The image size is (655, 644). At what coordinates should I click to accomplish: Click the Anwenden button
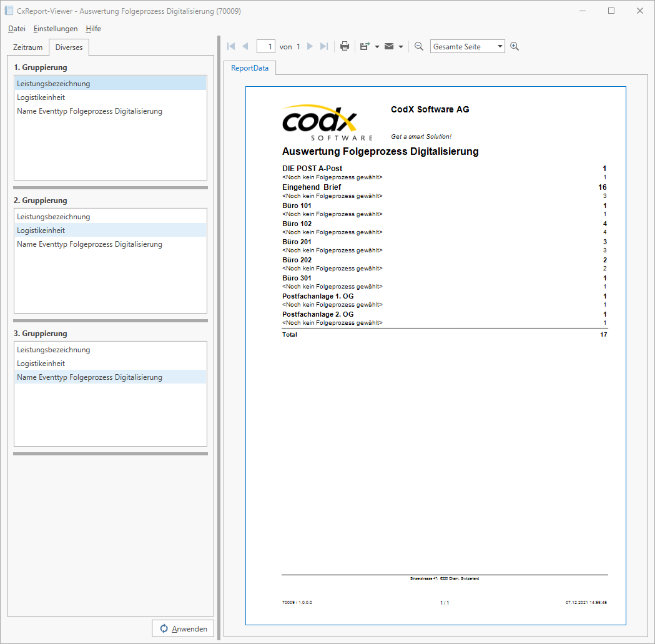point(183,628)
